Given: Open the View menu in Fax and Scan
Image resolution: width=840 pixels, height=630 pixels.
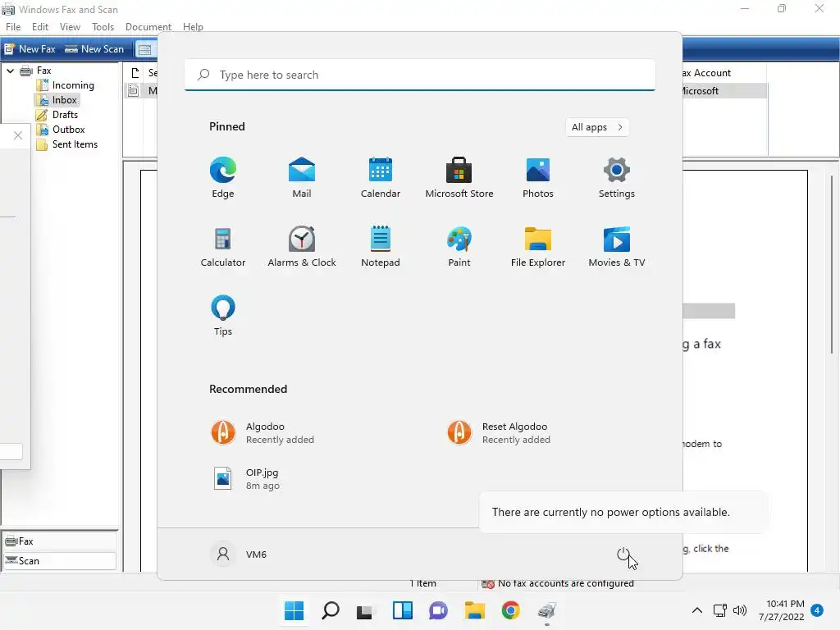Looking at the screenshot, I should (70, 27).
